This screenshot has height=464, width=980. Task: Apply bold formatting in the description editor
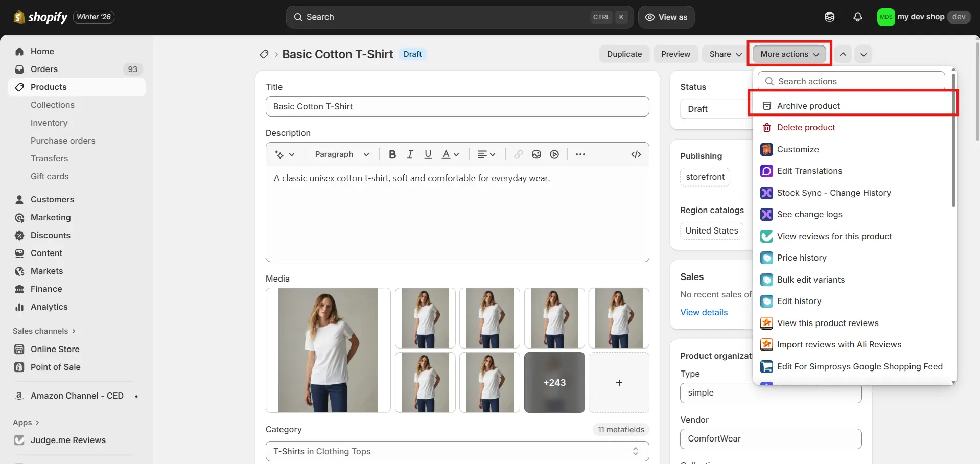click(x=392, y=154)
